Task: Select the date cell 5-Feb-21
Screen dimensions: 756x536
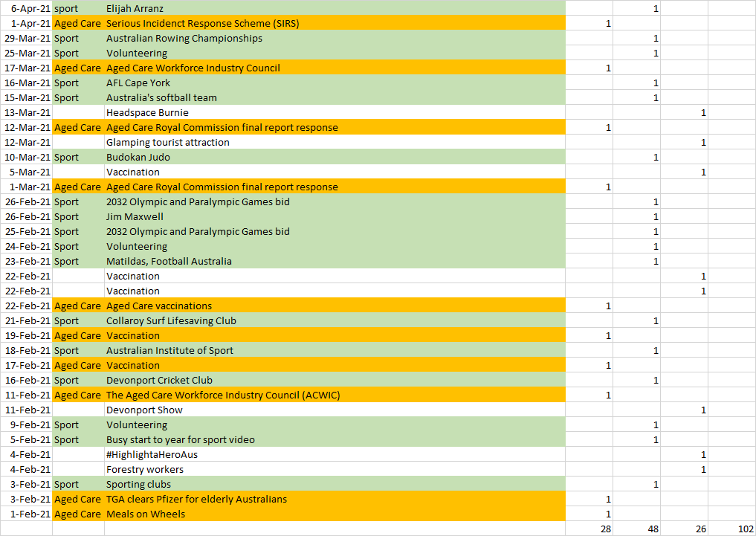Action: click(x=26, y=439)
